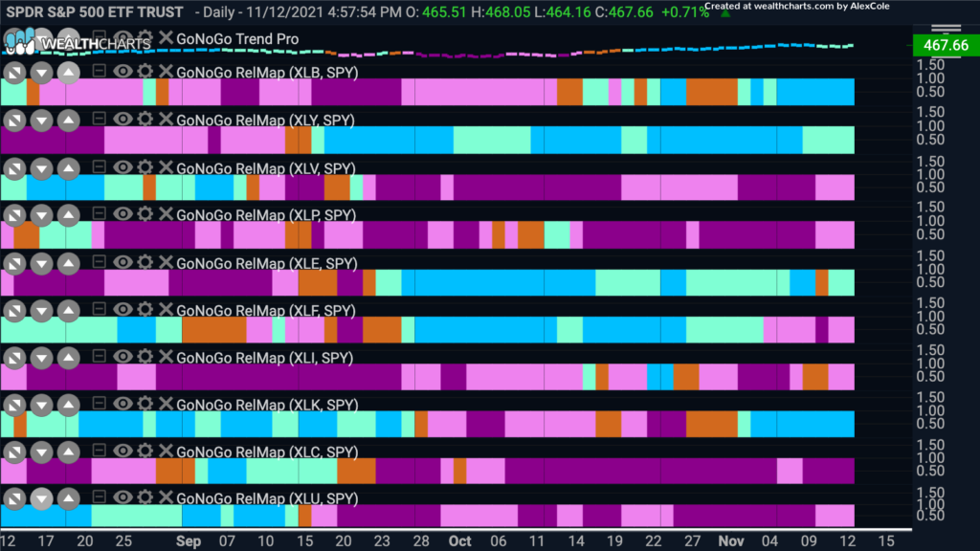
Task: Toggle visibility of RelMap (XLF, SPY)
Action: click(x=122, y=309)
